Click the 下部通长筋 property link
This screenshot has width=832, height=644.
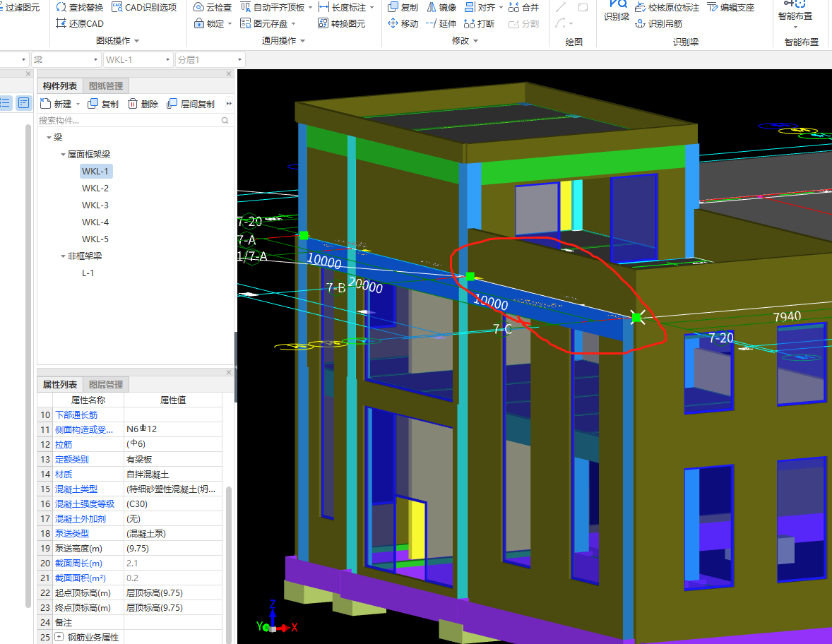click(76, 415)
